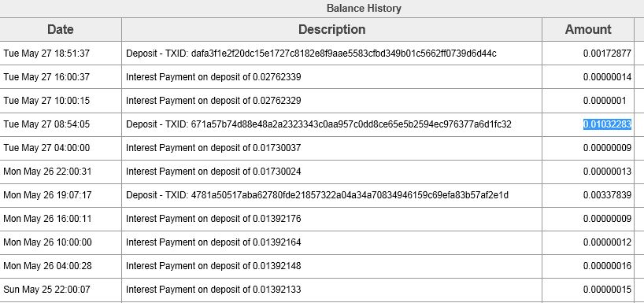The image size is (644, 303).
Task: Click the Balance History title
Action: point(364,8)
